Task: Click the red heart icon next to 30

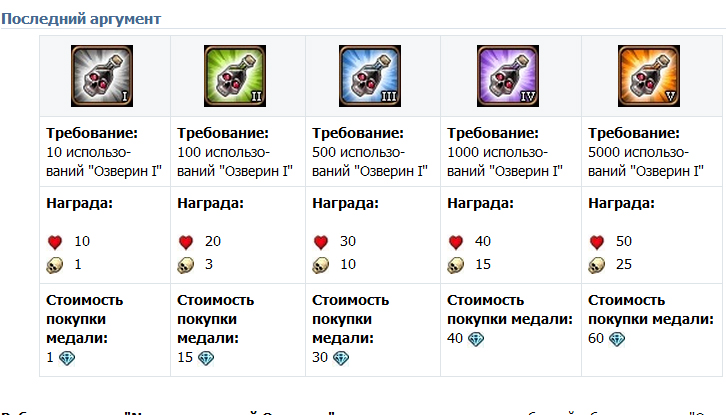Action: coord(321,242)
